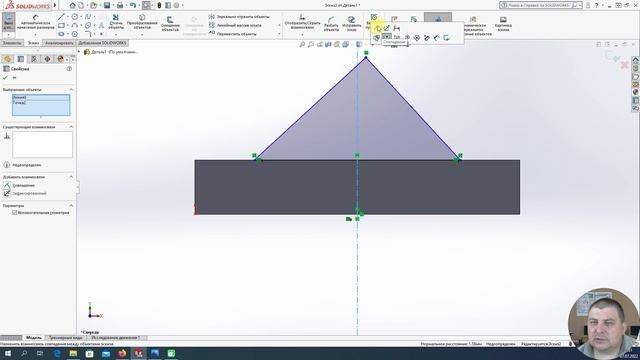Click File Explorer taskbar icon
This screenshot has width=640, height=360.
point(73,353)
